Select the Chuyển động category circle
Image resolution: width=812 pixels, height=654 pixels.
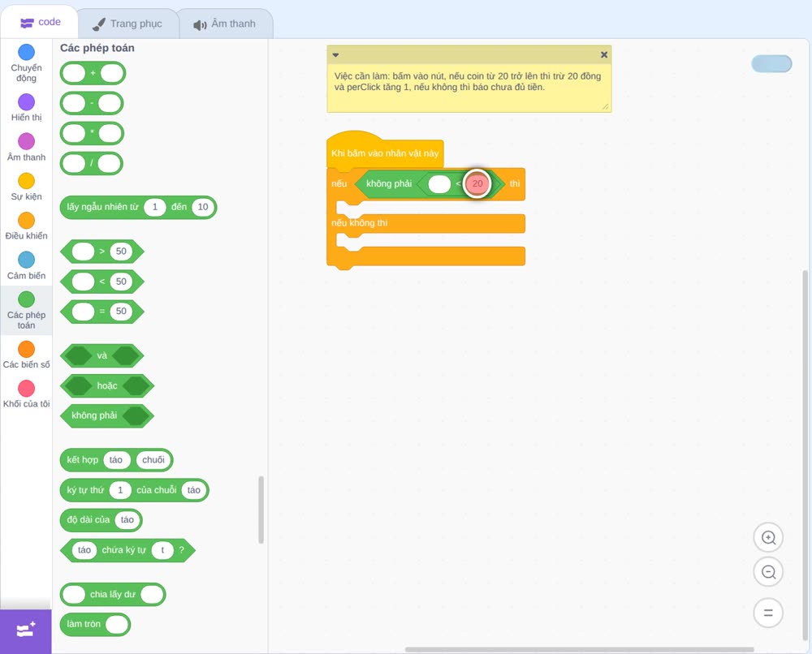coord(27,52)
